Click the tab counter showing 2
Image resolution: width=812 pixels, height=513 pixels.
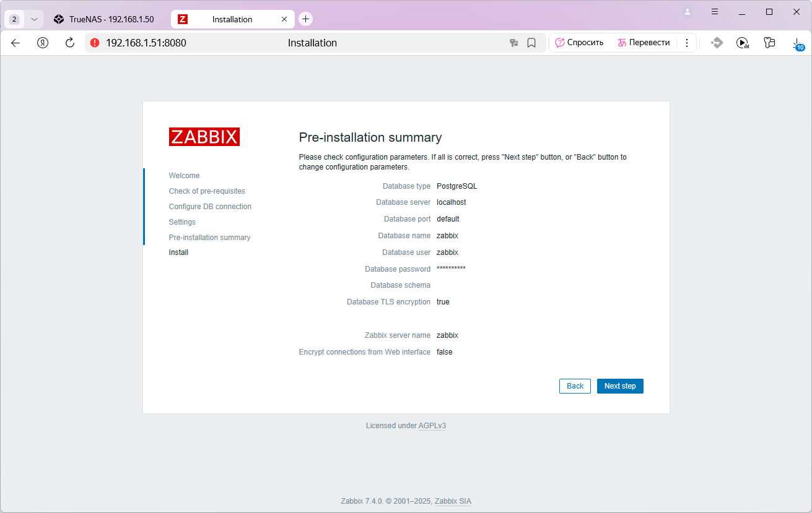[x=14, y=19]
